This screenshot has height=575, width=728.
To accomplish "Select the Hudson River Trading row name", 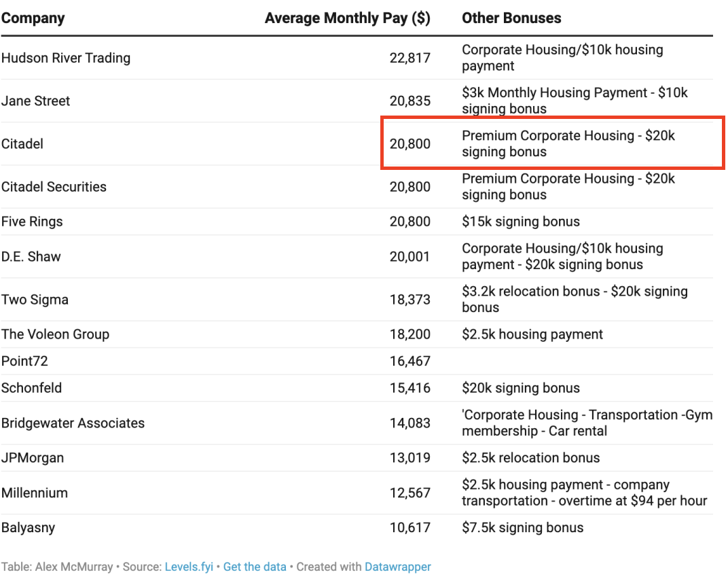I will pyautogui.click(x=65, y=58).
